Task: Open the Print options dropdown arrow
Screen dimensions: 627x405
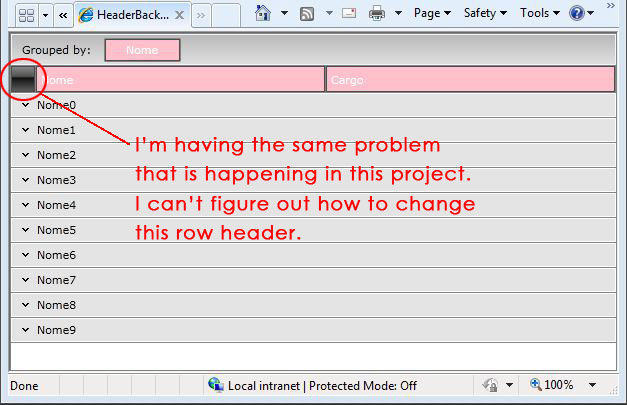Action: (x=398, y=13)
